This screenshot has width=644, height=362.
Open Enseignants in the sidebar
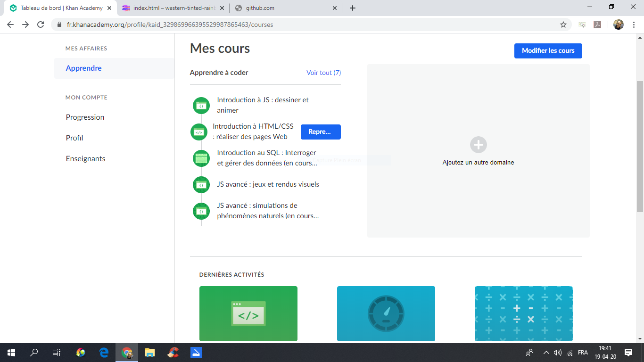click(x=85, y=159)
